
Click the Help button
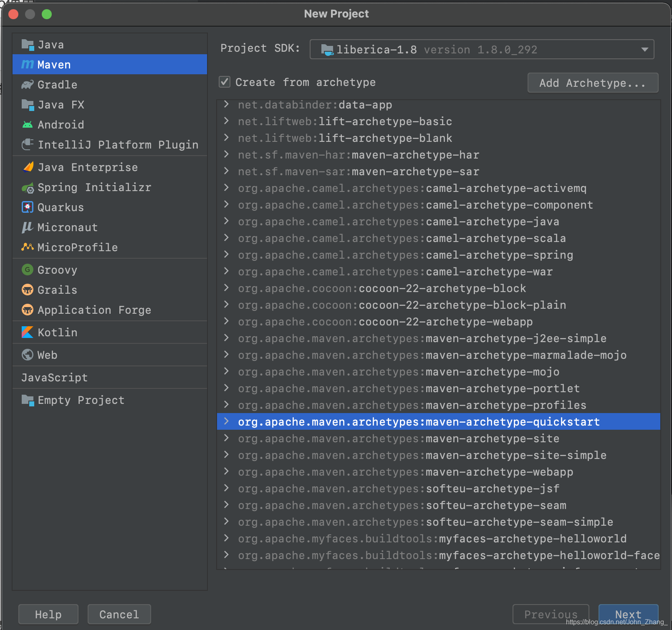48,614
